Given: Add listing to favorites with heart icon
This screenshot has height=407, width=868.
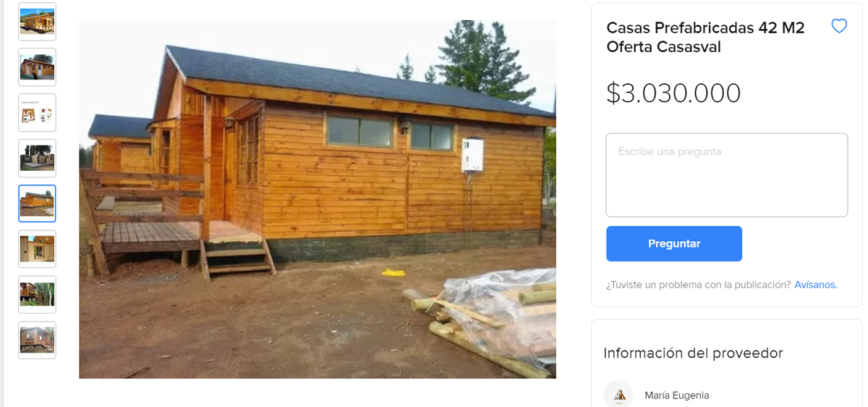Looking at the screenshot, I should coord(839,27).
